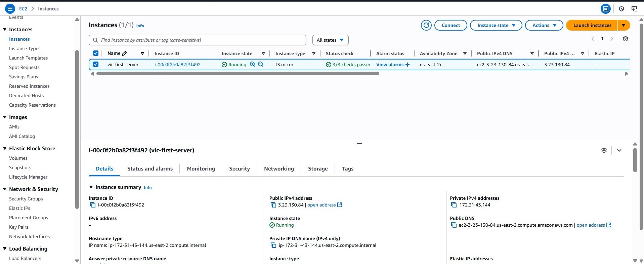Open the Networking tab
Image resolution: width=644 pixels, height=264 pixels.
(x=279, y=169)
